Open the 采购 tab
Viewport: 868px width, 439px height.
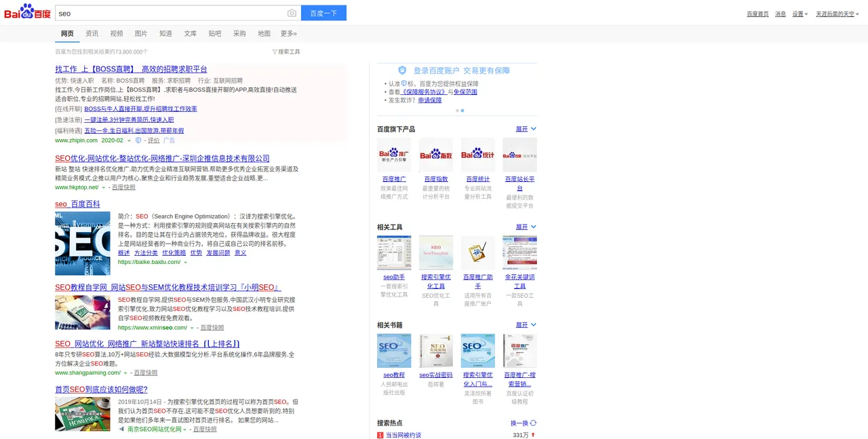(239, 33)
